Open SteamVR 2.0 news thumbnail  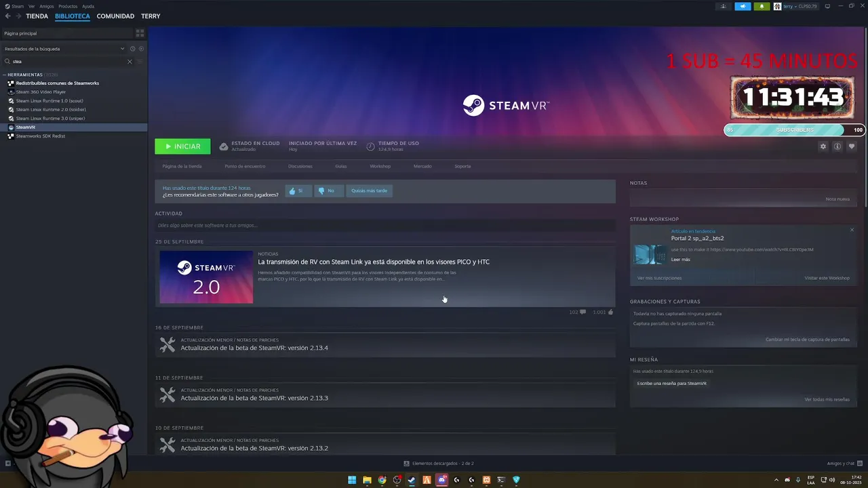pos(206,277)
